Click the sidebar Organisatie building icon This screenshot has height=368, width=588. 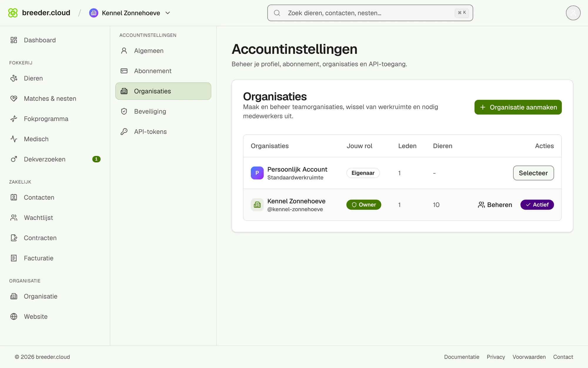click(x=14, y=296)
